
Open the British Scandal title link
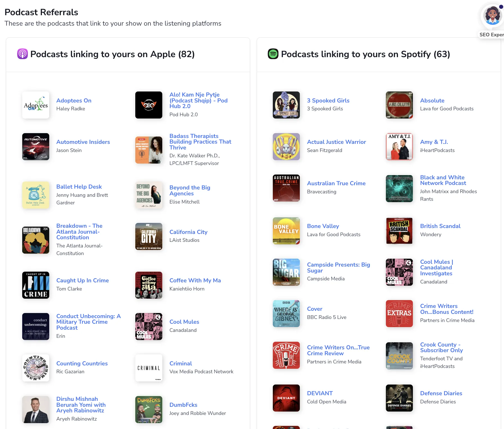(440, 226)
